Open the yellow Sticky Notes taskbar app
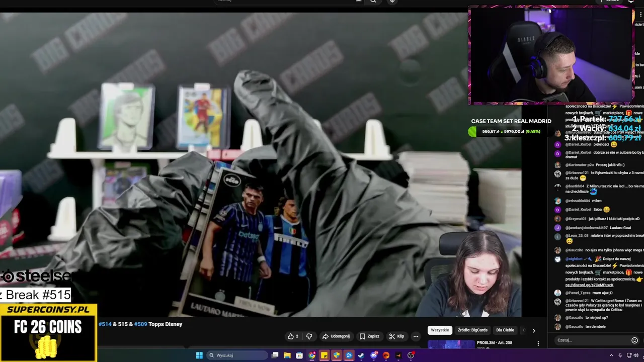Image resolution: width=644 pixels, height=362 pixels. pyautogui.click(x=324, y=355)
